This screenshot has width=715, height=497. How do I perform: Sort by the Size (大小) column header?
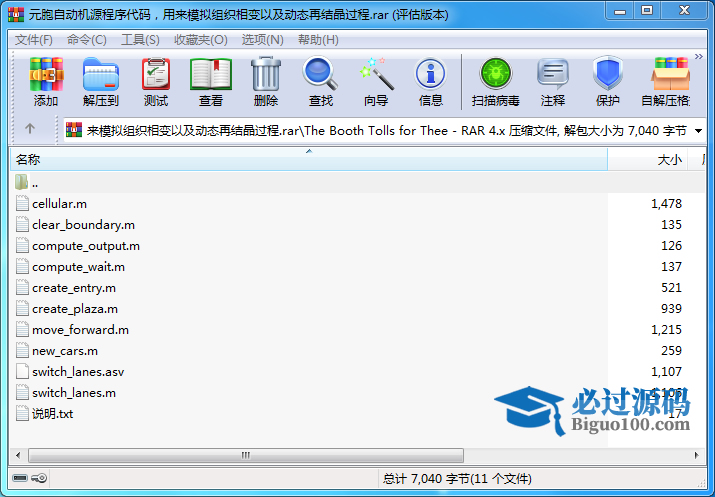click(648, 160)
